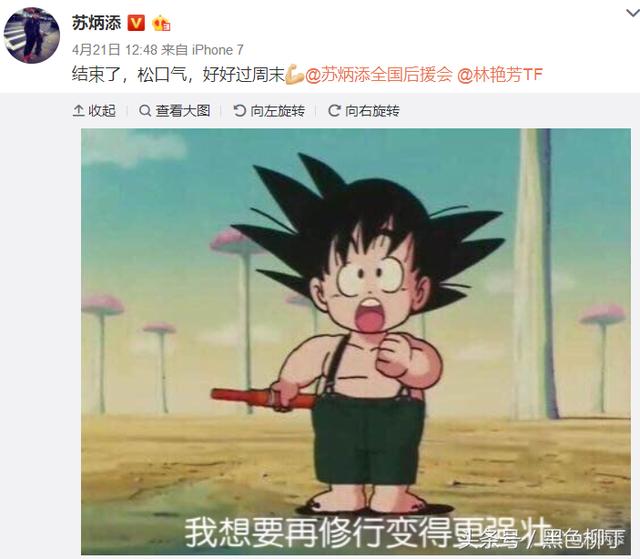Collapse the image with 收起

coord(94,111)
